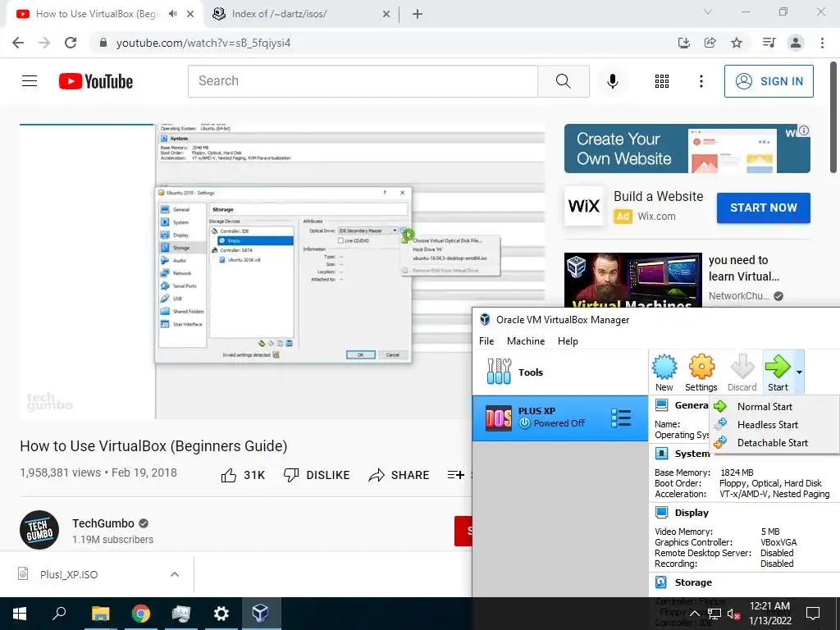Click the Discard toolbar icon

[742, 373]
